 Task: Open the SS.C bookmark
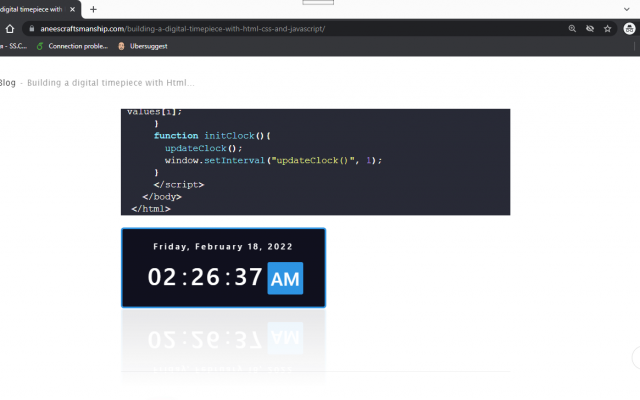coord(13,46)
